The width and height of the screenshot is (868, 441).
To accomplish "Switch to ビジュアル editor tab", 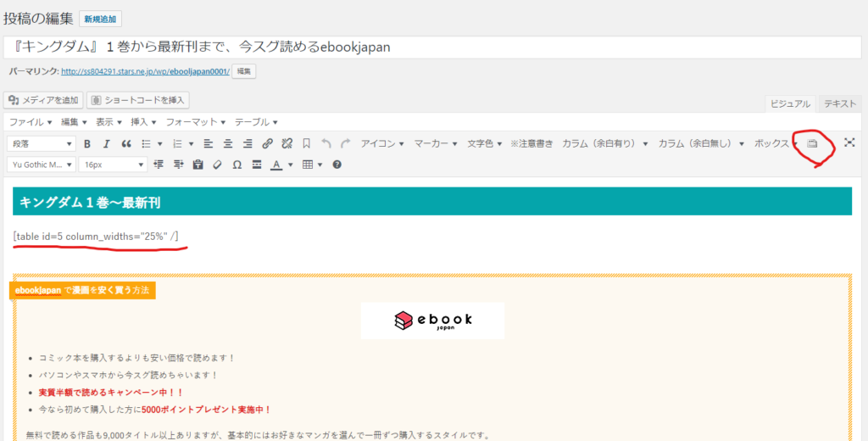I will tap(790, 103).
